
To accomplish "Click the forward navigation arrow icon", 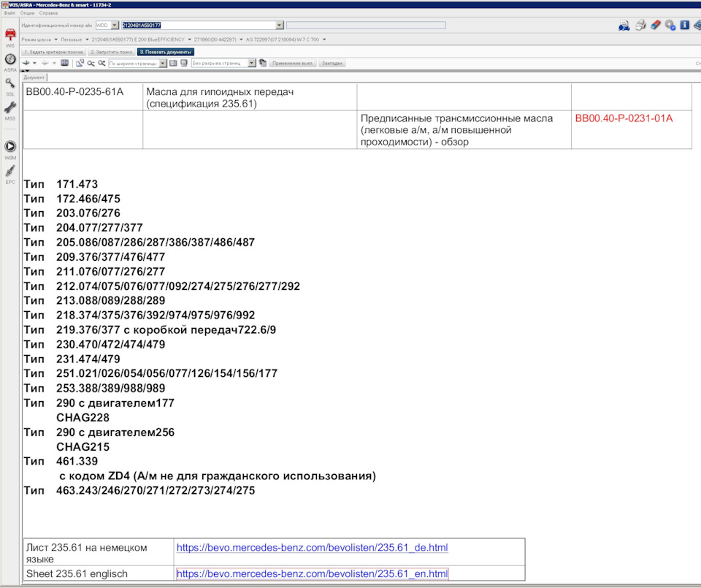I will [x=45, y=63].
